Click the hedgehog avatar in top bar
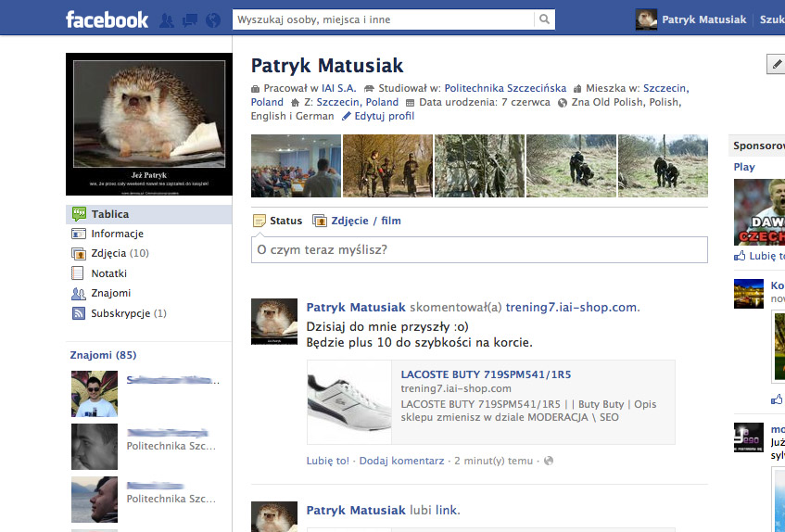785x532 pixels. 646,19
